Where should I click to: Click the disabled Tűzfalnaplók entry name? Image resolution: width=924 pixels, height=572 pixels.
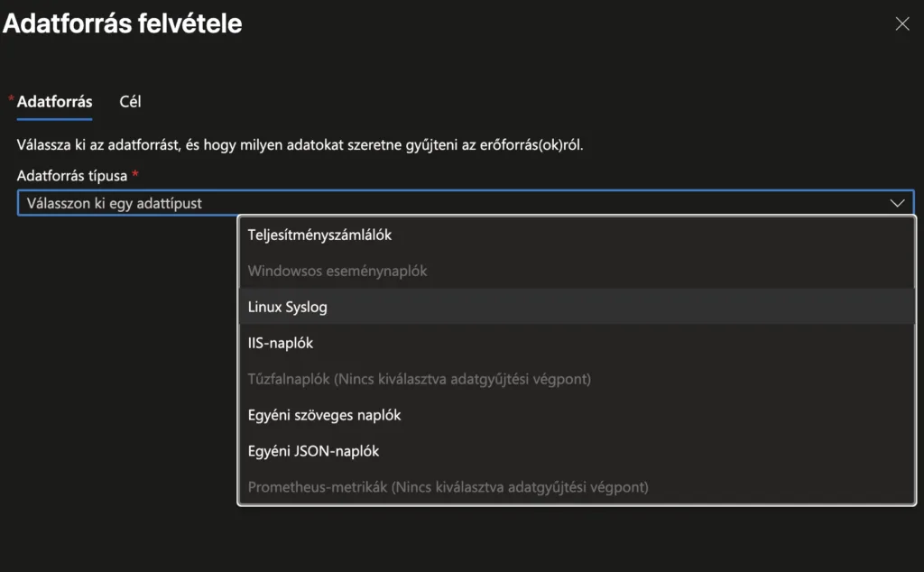288,379
